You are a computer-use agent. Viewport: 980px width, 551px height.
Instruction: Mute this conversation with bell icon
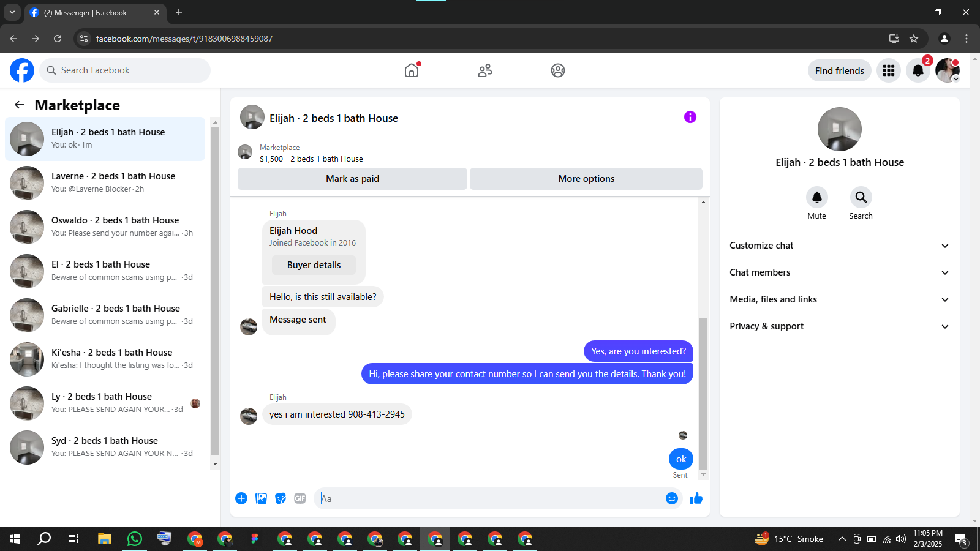click(x=817, y=197)
